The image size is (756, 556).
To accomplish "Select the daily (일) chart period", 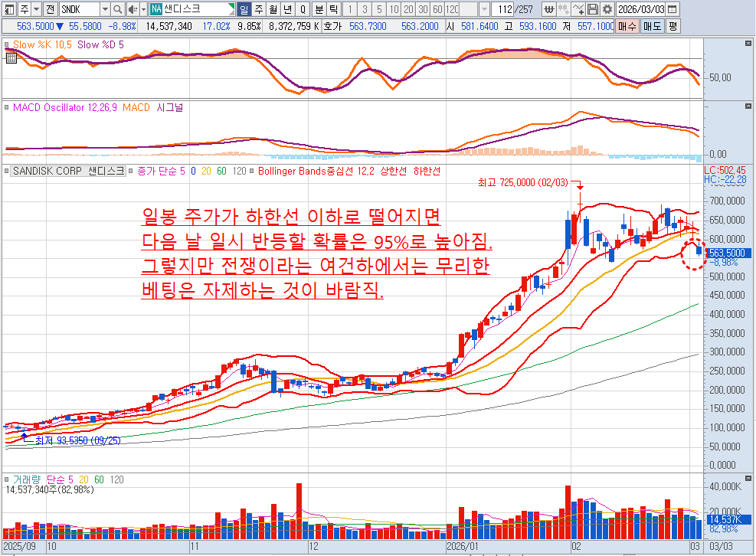I will pyautogui.click(x=244, y=9).
